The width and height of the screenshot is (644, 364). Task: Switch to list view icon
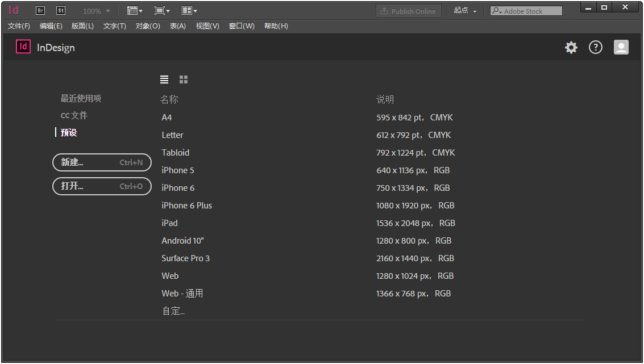pyautogui.click(x=164, y=80)
